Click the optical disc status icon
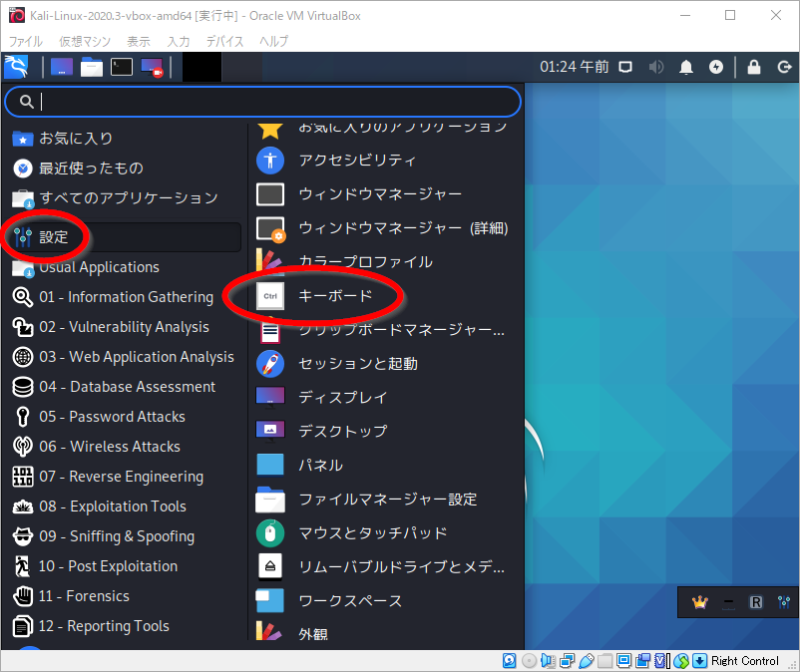The image size is (800, 672). tap(529, 661)
